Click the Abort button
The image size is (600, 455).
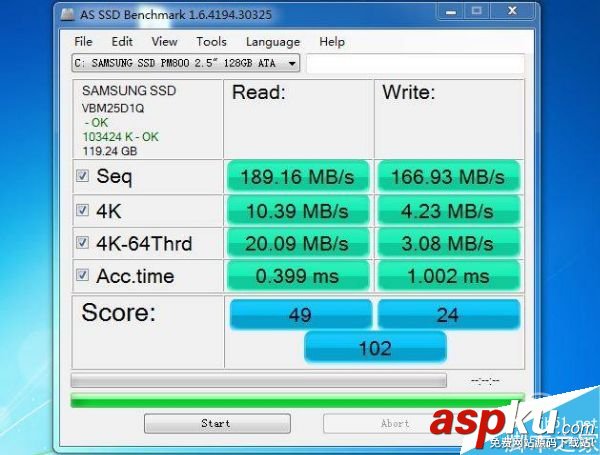(395, 424)
